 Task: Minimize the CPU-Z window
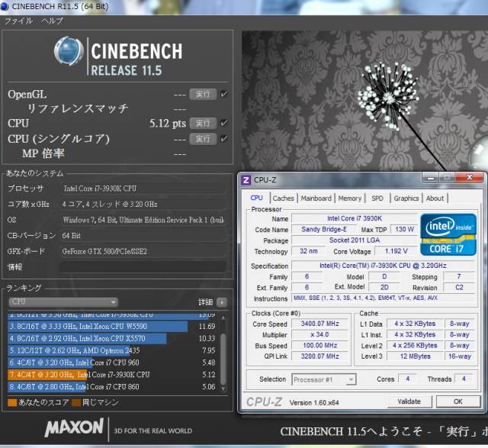(x=431, y=178)
